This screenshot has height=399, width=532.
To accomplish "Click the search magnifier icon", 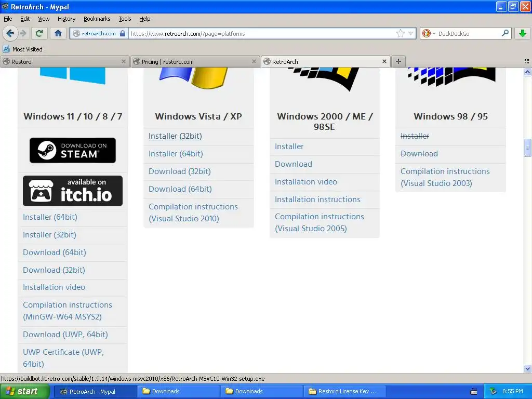I will 505,33.
